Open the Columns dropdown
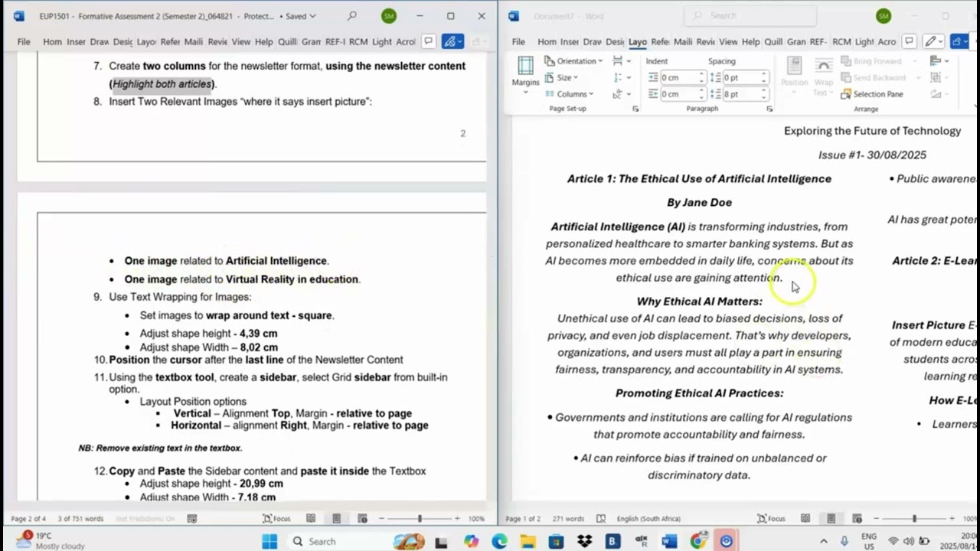The image size is (980, 551). 569,94
